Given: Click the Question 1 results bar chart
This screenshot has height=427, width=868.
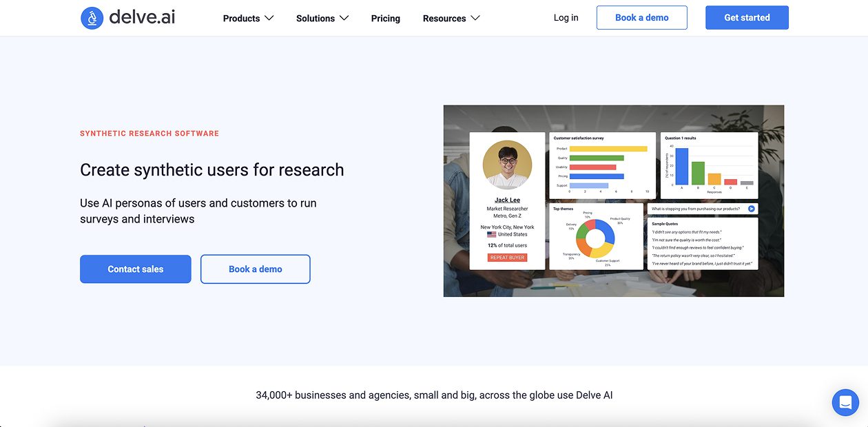Looking at the screenshot, I should (x=709, y=165).
